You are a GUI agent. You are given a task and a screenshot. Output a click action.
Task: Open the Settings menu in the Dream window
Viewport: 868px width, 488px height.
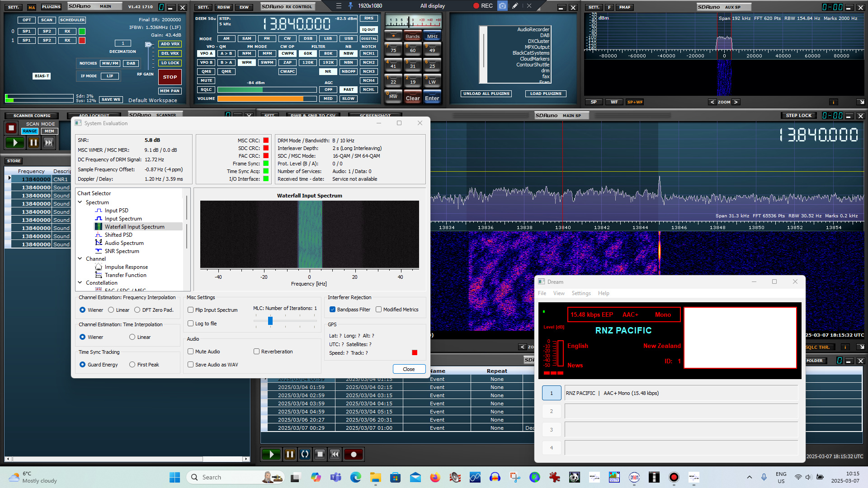(581, 293)
